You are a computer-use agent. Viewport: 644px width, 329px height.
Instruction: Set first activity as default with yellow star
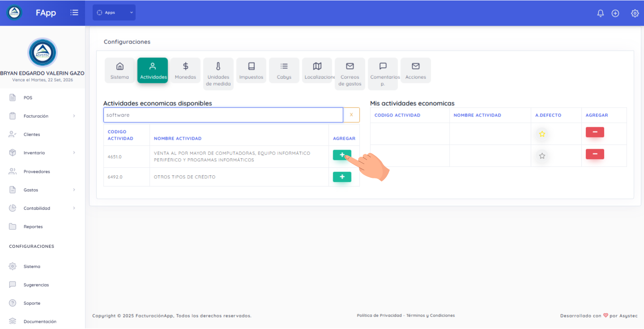pyautogui.click(x=542, y=134)
